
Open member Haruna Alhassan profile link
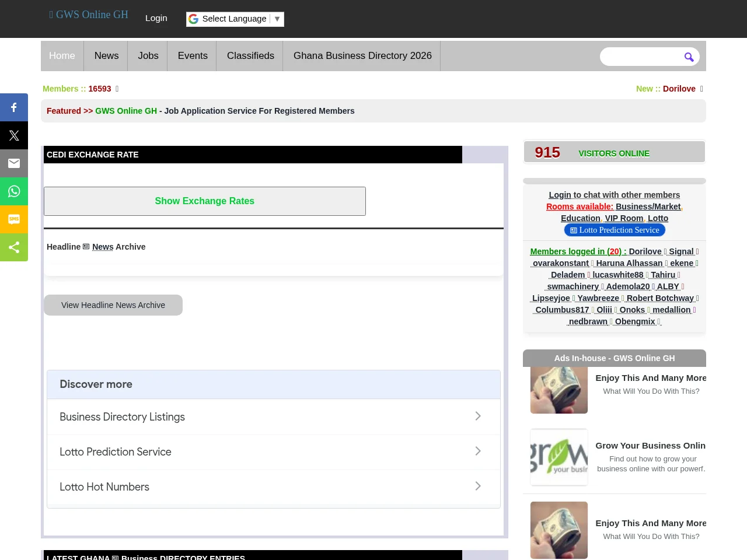click(x=629, y=263)
